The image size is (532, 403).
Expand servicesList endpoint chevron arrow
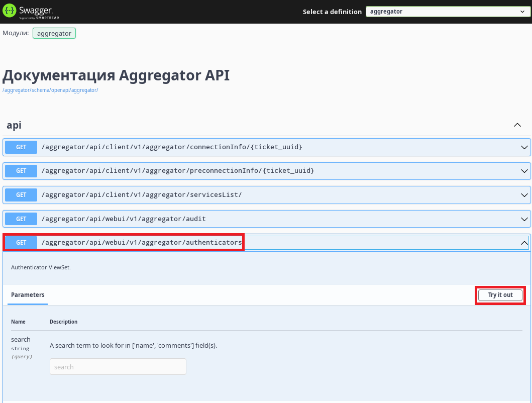pyautogui.click(x=524, y=195)
